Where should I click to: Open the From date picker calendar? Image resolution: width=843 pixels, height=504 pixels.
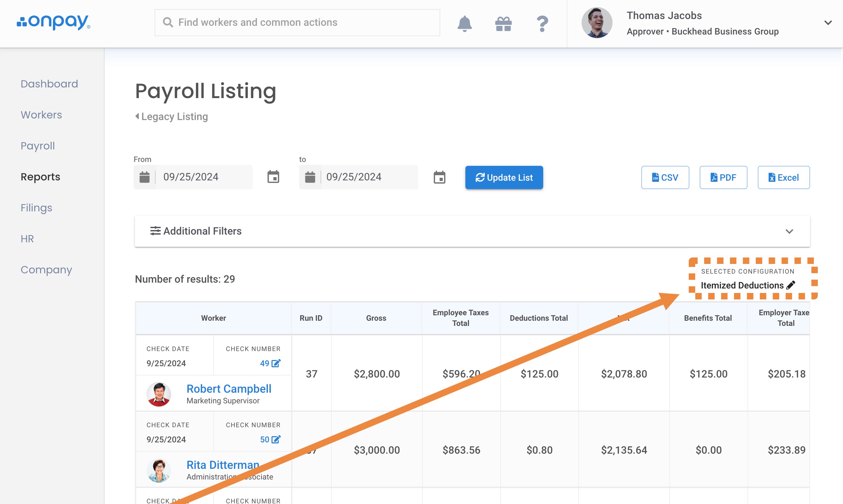click(273, 177)
